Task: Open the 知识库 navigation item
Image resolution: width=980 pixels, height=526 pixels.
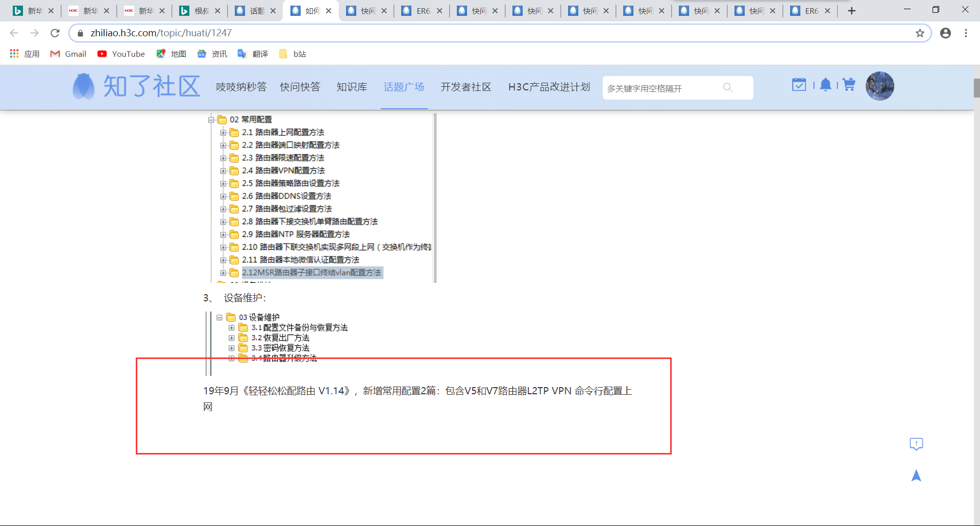Action: (x=352, y=87)
